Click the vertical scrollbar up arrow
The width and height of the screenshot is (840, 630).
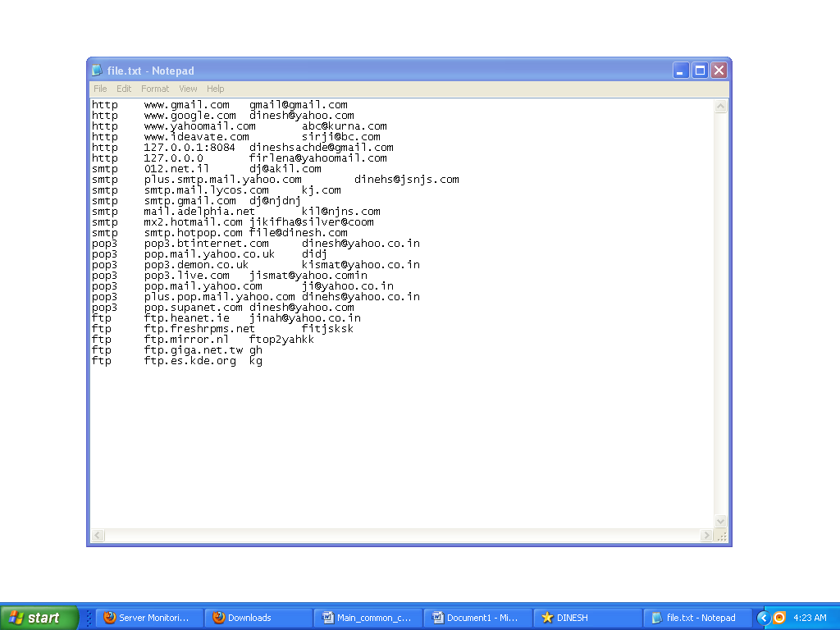720,106
